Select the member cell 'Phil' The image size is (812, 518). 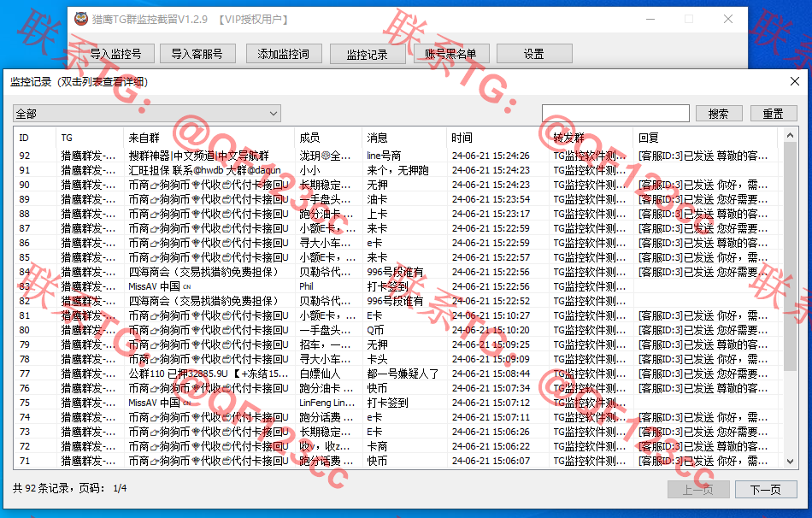pyautogui.click(x=307, y=286)
